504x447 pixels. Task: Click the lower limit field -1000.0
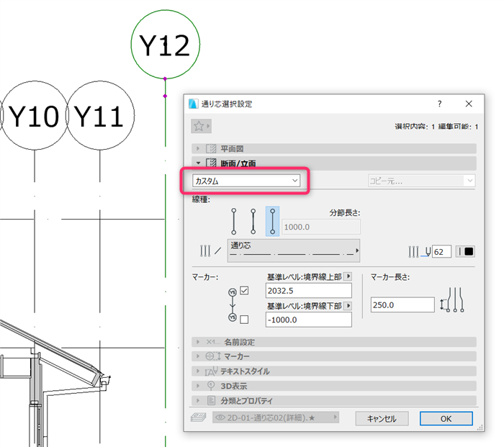coord(309,320)
